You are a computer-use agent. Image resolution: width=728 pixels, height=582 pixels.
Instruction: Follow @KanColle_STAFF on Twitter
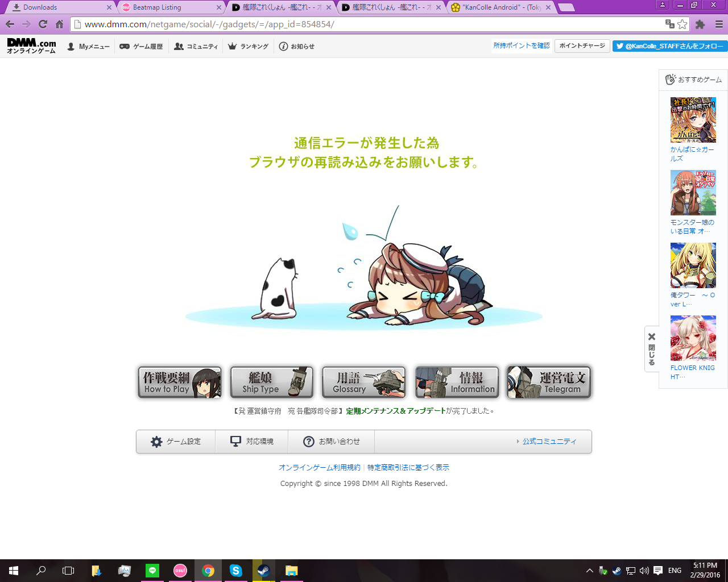pos(669,46)
